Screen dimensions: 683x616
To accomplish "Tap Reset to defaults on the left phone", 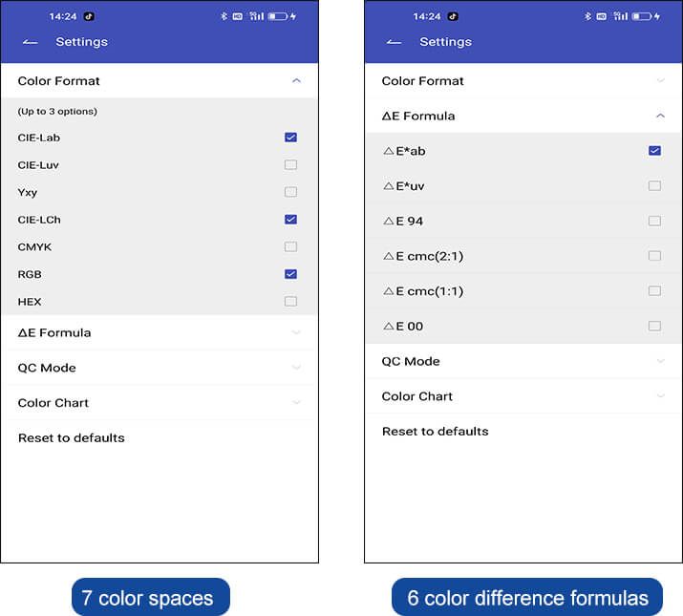I will tap(72, 437).
